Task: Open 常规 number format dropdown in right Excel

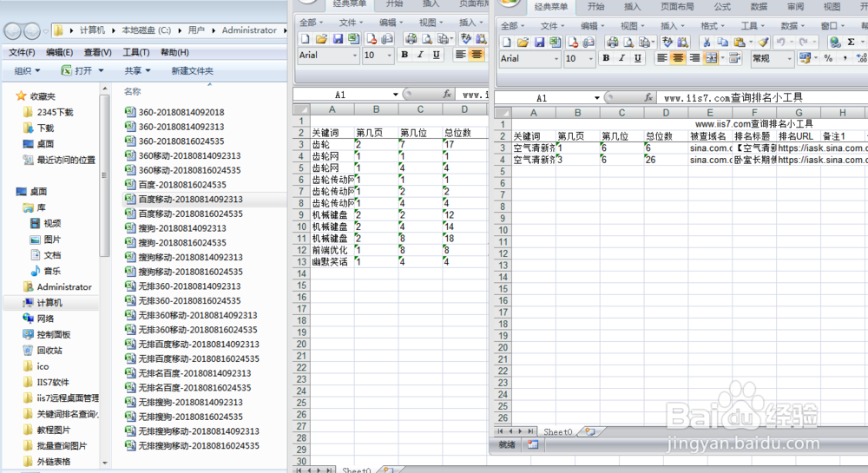Action: click(788, 59)
